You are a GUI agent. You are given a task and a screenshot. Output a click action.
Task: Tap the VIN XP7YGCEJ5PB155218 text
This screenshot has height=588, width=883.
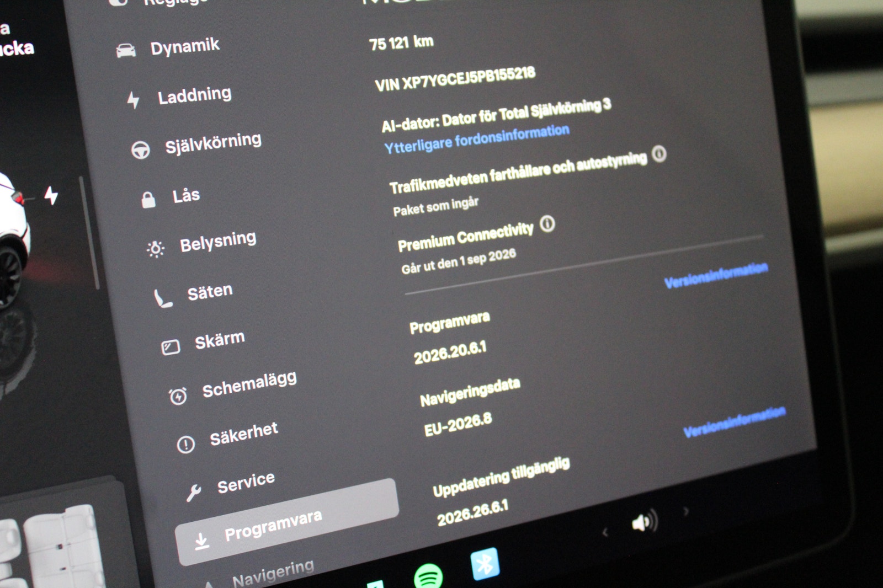[x=455, y=79]
